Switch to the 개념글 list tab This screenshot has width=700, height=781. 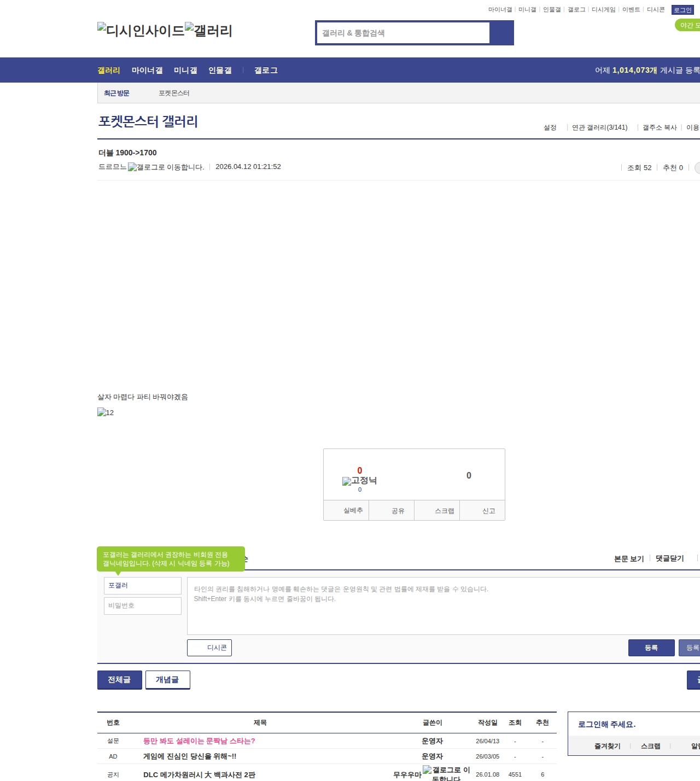[168, 680]
